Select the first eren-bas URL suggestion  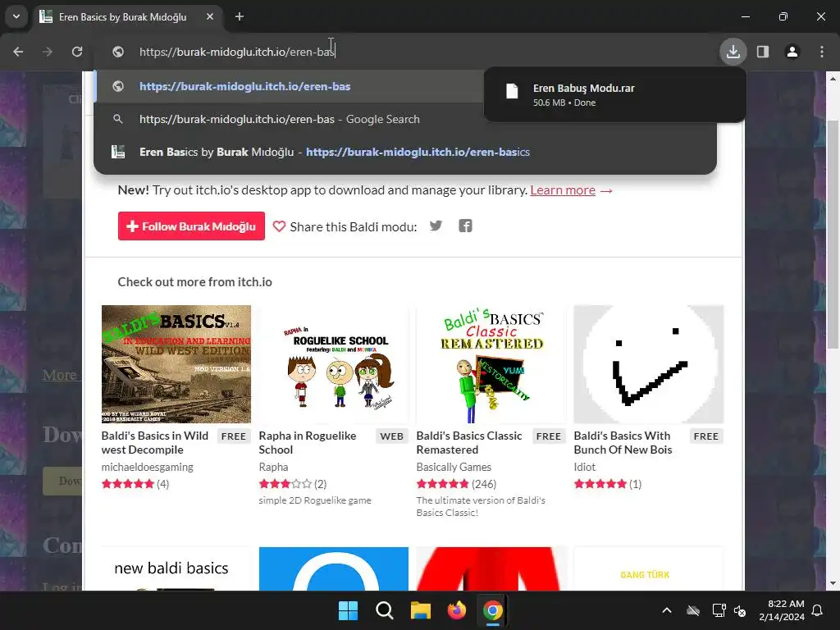click(x=290, y=86)
